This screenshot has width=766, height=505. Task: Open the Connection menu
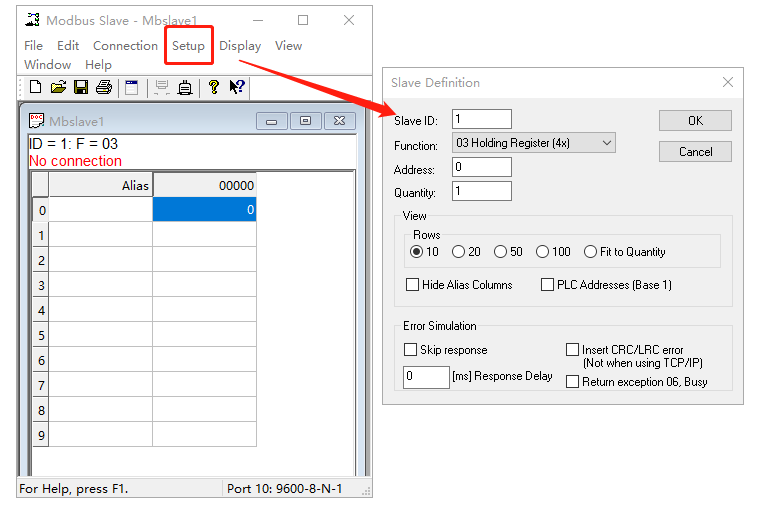tap(125, 46)
